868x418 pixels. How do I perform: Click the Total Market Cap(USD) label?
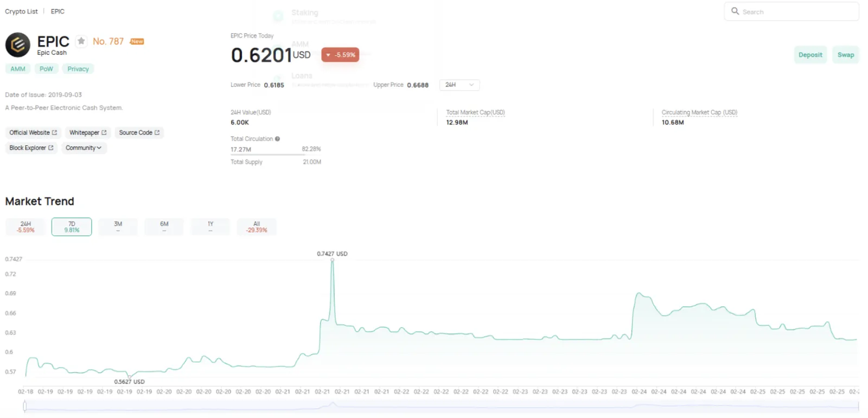pos(475,112)
